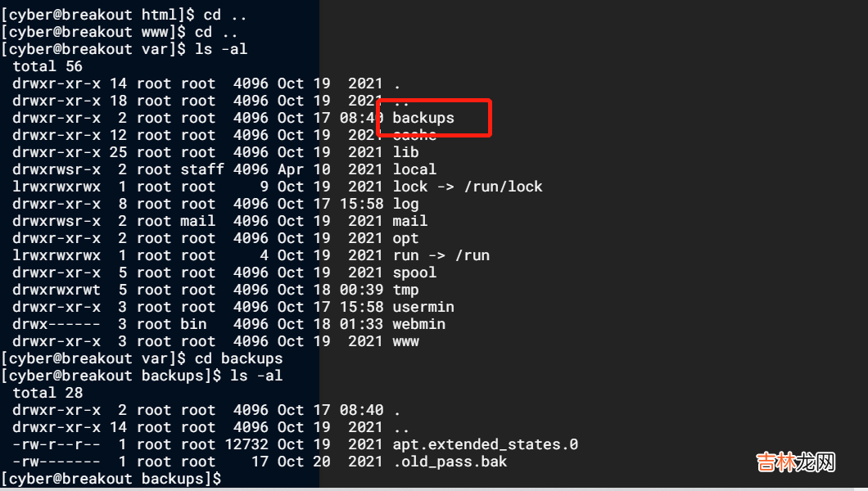
Task: Click the spool directory name
Action: [x=414, y=273]
